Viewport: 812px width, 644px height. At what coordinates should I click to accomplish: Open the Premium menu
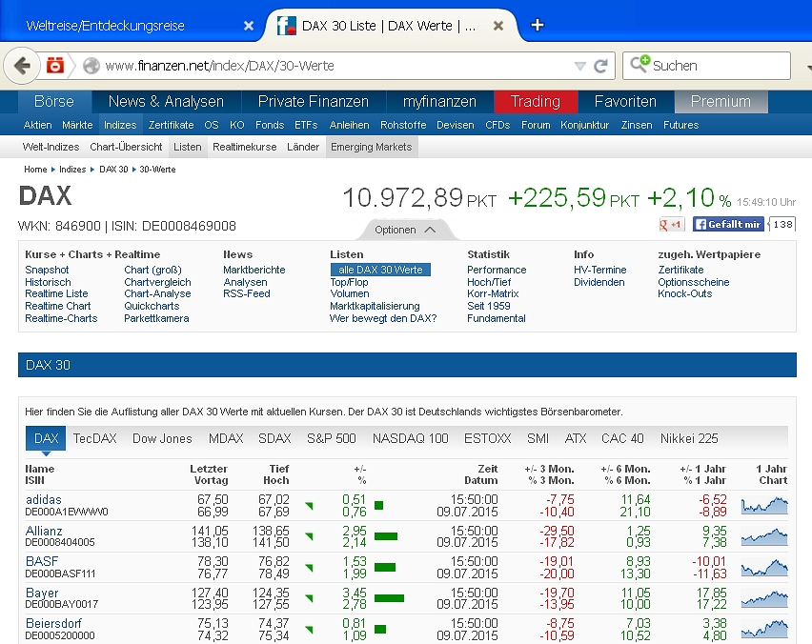(x=721, y=102)
